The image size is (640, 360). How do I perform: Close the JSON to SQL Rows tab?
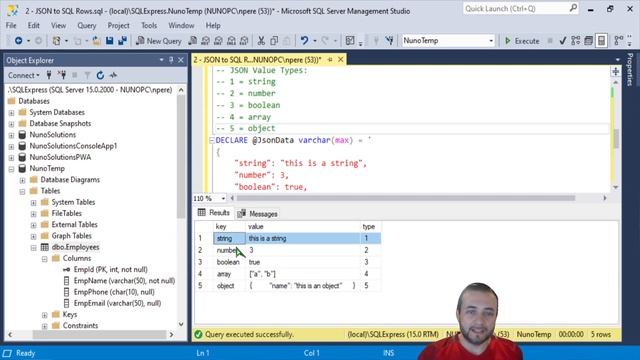(340, 60)
